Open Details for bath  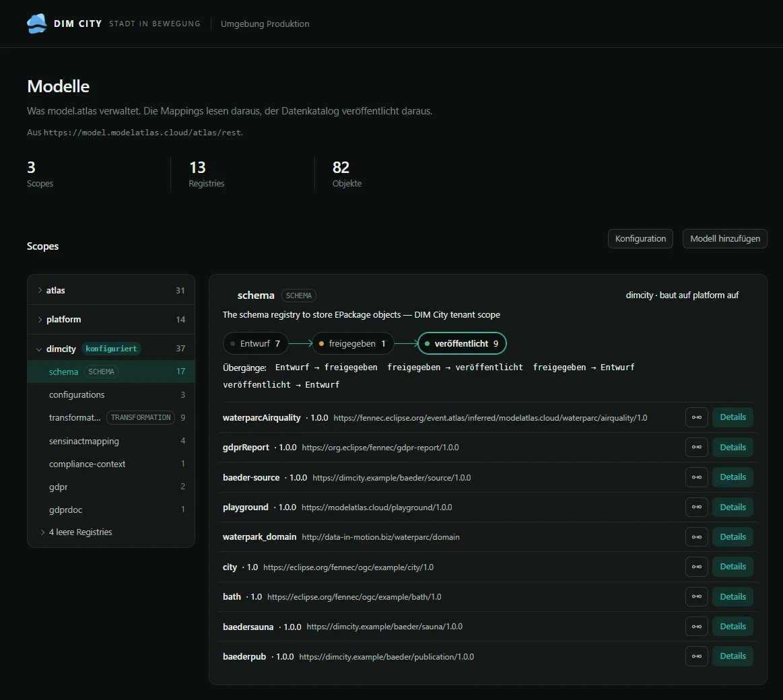pos(733,596)
